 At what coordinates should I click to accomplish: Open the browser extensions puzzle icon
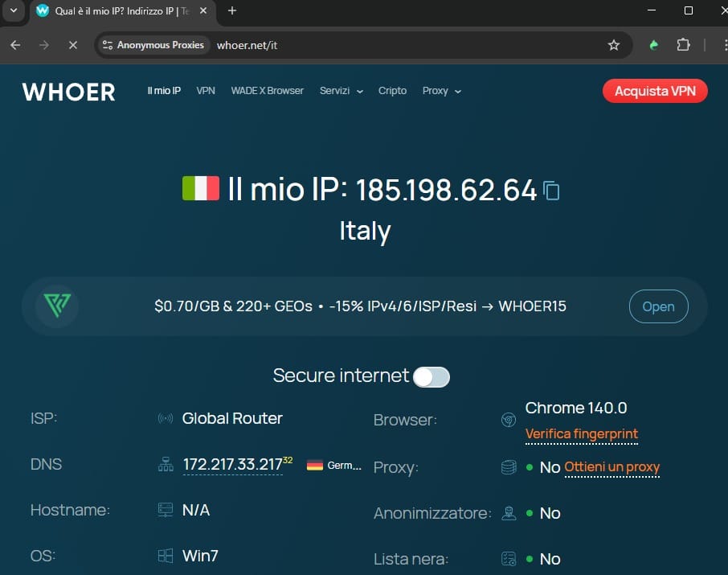[x=683, y=45]
